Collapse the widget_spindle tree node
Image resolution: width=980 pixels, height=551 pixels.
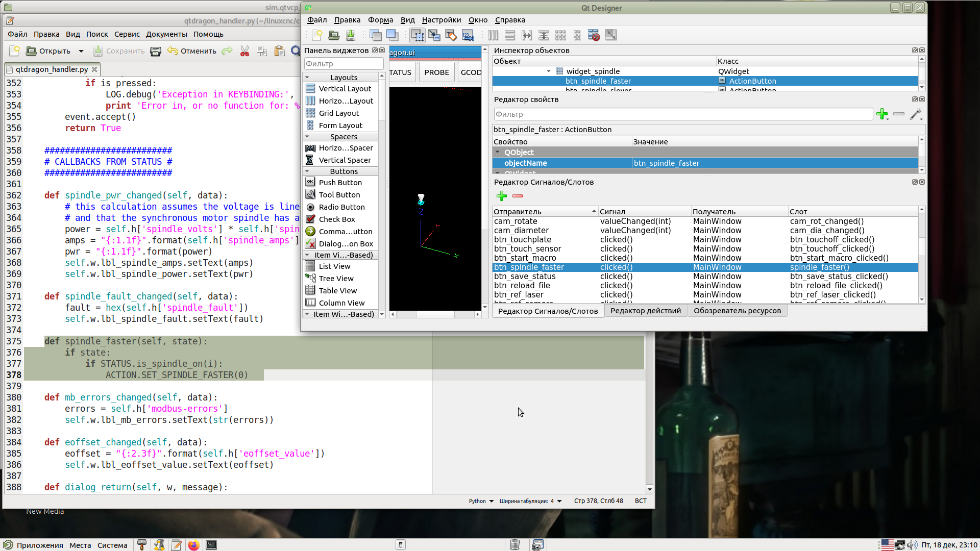549,71
